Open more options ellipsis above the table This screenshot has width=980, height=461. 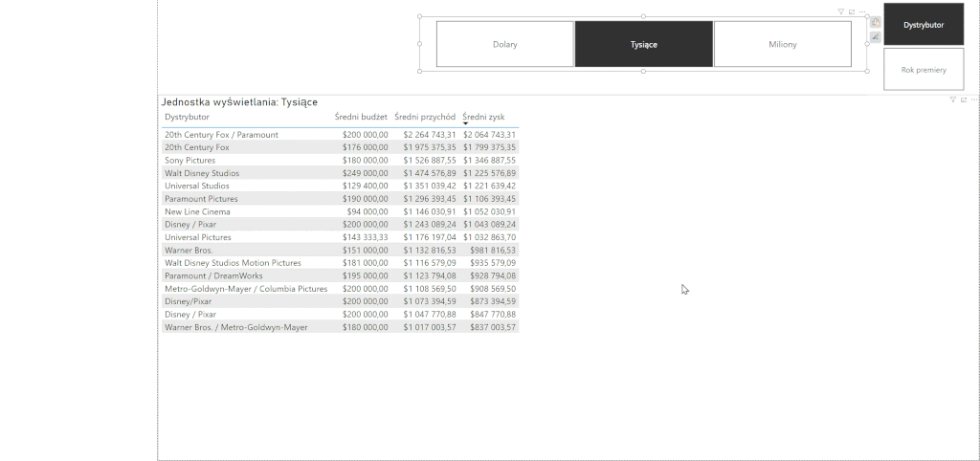click(x=974, y=99)
